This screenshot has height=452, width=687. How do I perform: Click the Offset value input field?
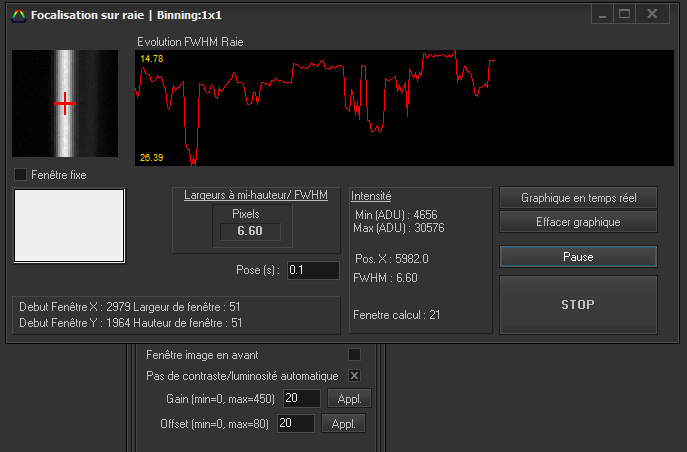pyautogui.click(x=295, y=424)
